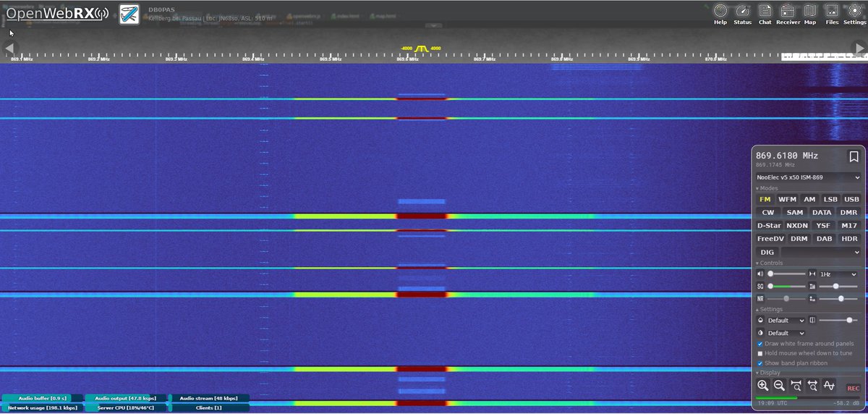The image size is (868, 414).
Task: Click the tuning step icon
Action: (x=812, y=274)
